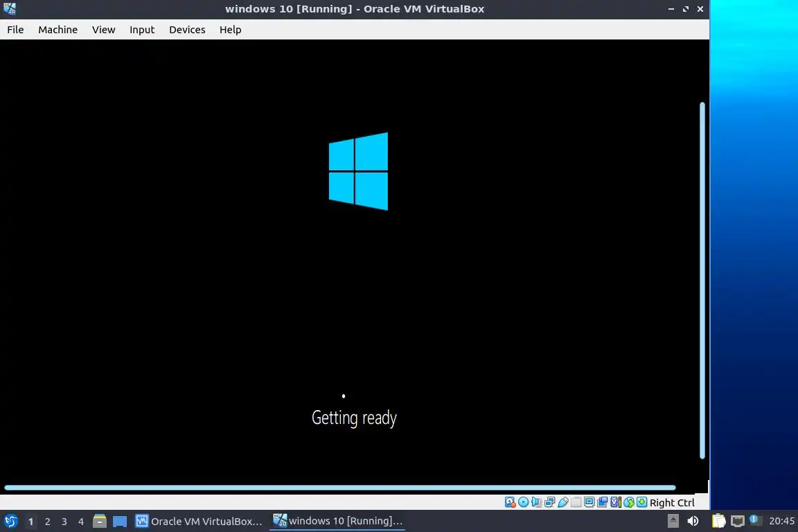Click the keyboard capture arrow icon
798x532 pixels.
(x=641, y=502)
